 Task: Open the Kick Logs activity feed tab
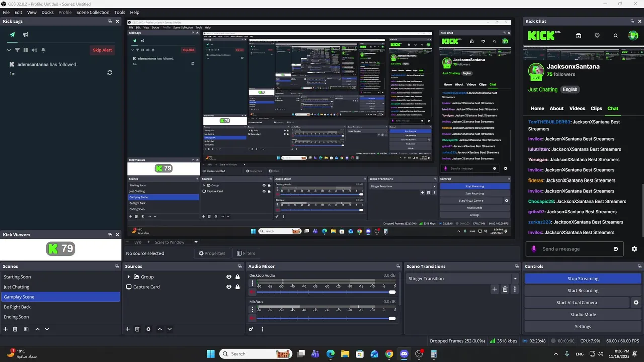[x=12, y=35]
